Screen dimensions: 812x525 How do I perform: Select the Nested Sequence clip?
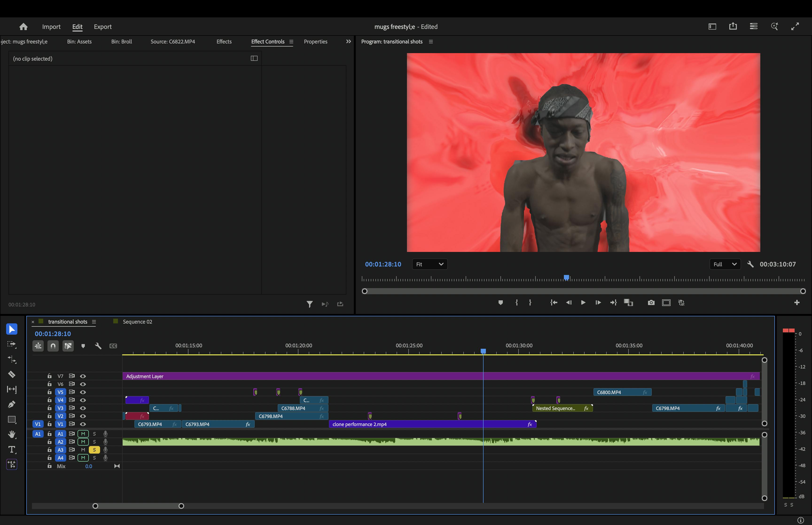(559, 408)
